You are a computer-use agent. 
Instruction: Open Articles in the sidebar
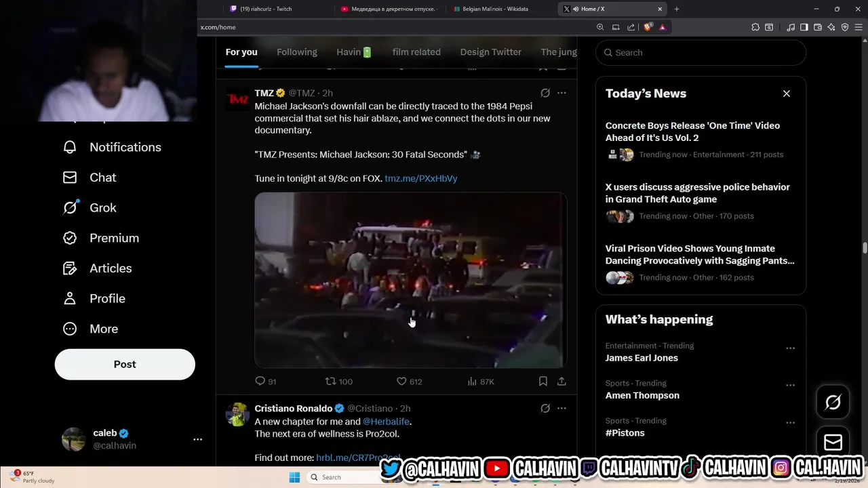[97, 268]
